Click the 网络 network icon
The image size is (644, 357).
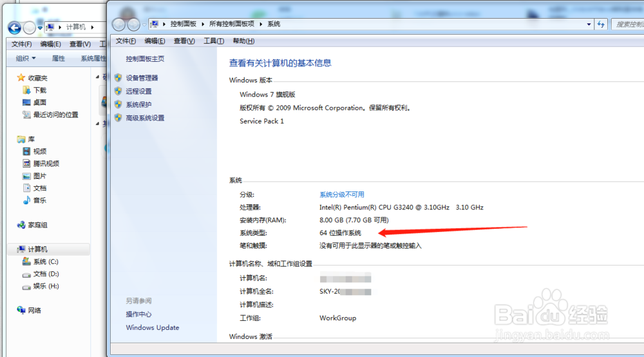click(21, 310)
